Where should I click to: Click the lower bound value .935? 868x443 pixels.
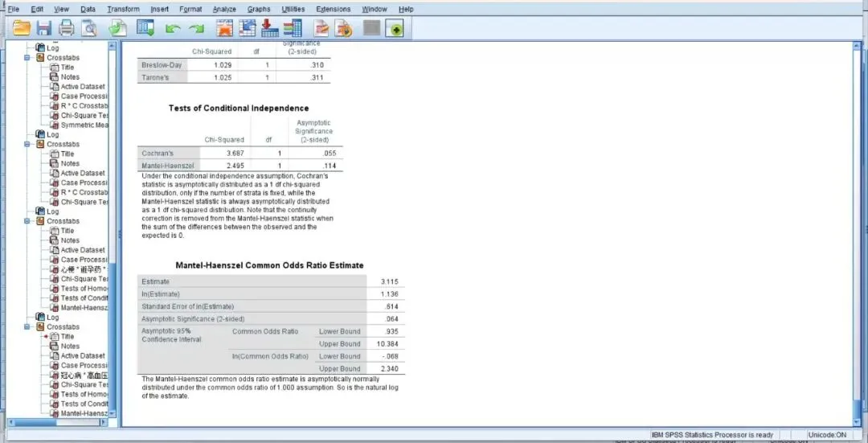[391, 331]
